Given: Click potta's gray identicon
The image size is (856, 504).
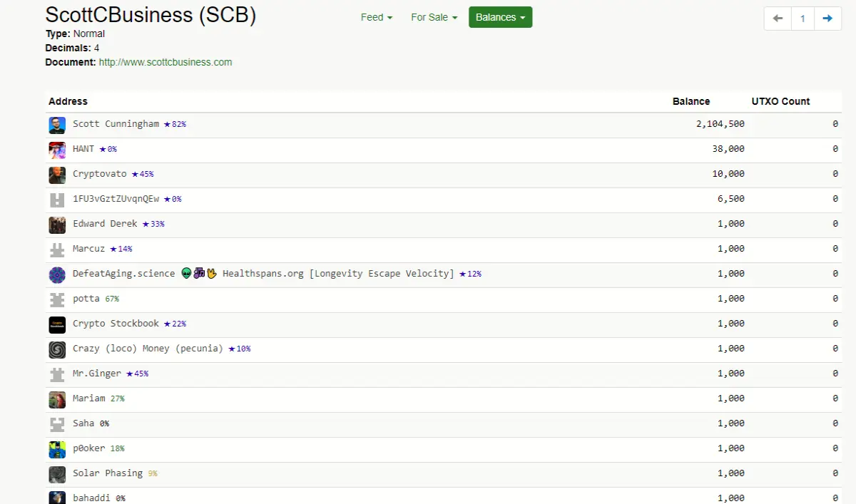Looking at the screenshot, I should coord(57,300).
